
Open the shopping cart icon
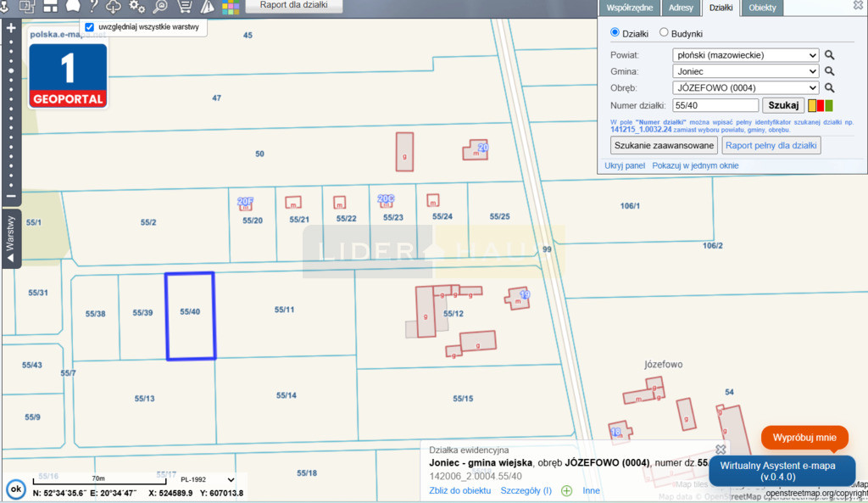[x=184, y=6]
